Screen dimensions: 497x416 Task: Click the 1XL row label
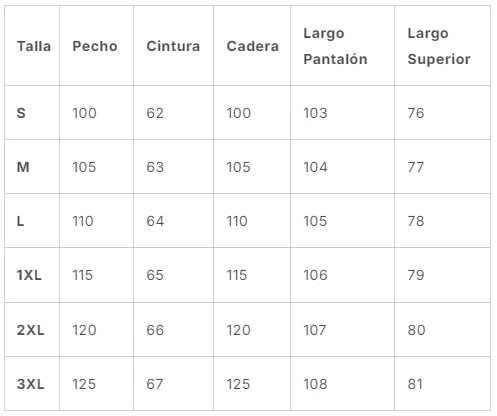tap(29, 275)
